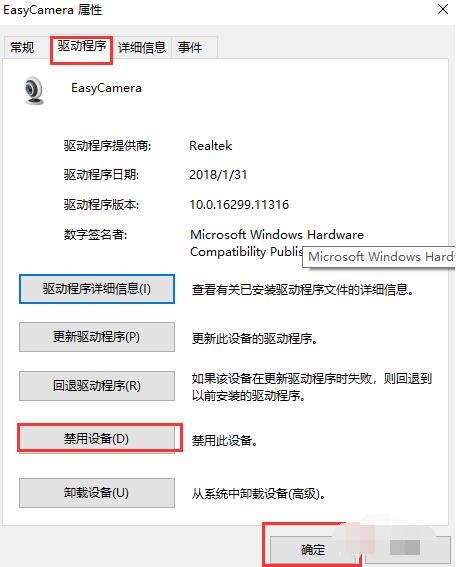Go to the 事件 tab
This screenshot has height=567, width=462.
coord(190,47)
